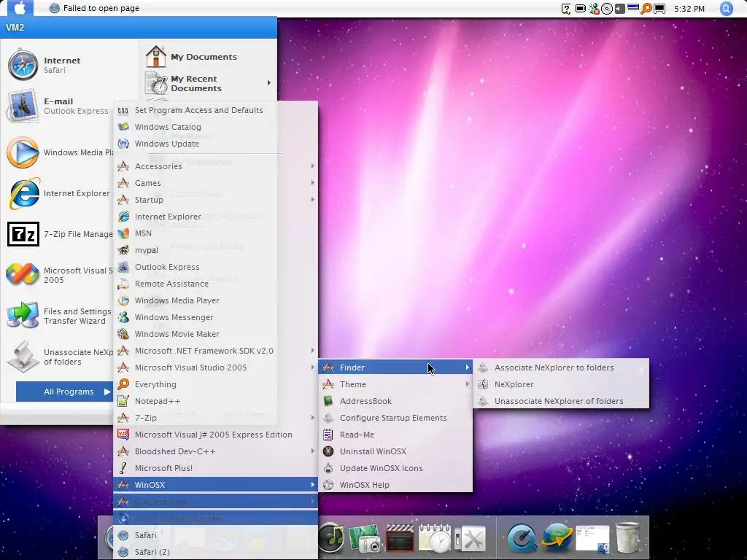Open the Apple logo start menu
The width and height of the screenshot is (747, 560).
pyautogui.click(x=20, y=8)
